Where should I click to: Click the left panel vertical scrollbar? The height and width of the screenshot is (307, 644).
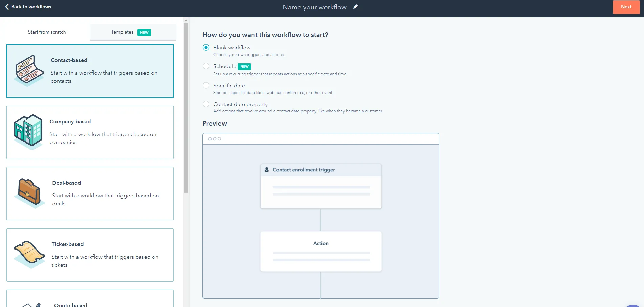(x=186, y=108)
